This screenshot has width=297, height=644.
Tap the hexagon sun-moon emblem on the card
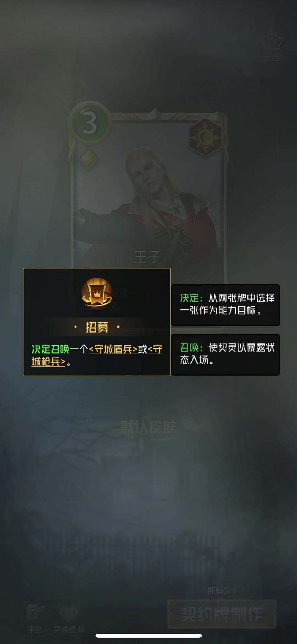[x=205, y=137]
